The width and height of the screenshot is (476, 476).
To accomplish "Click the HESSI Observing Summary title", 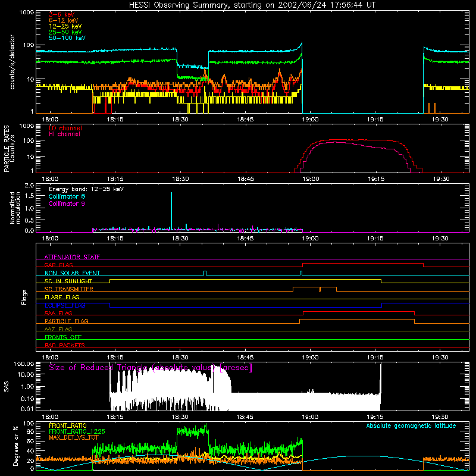I will click(252, 5).
